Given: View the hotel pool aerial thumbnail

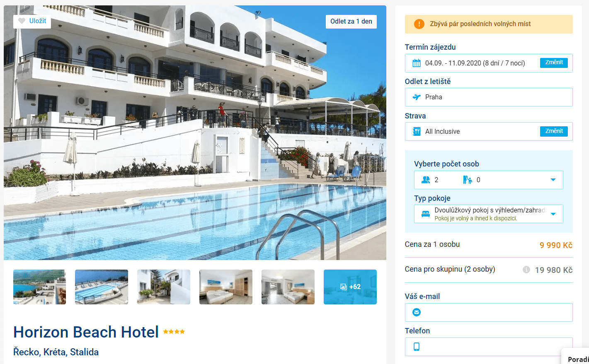Looking at the screenshot, I should click(x=102, y=287).
